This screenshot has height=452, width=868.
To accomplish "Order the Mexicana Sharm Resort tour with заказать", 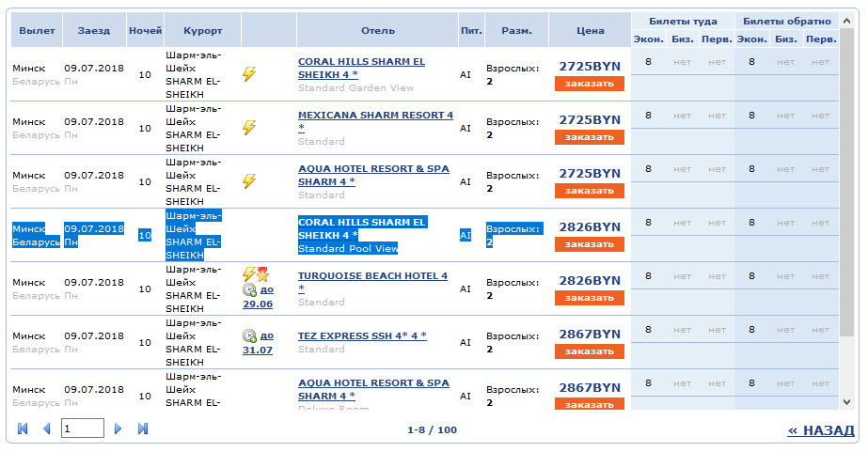I will point(589,137).
